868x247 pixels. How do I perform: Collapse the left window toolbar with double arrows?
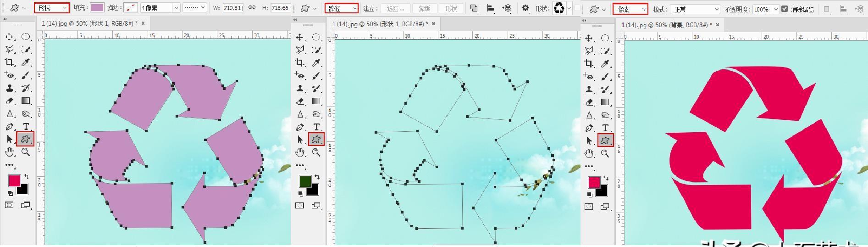pos(5,19)
